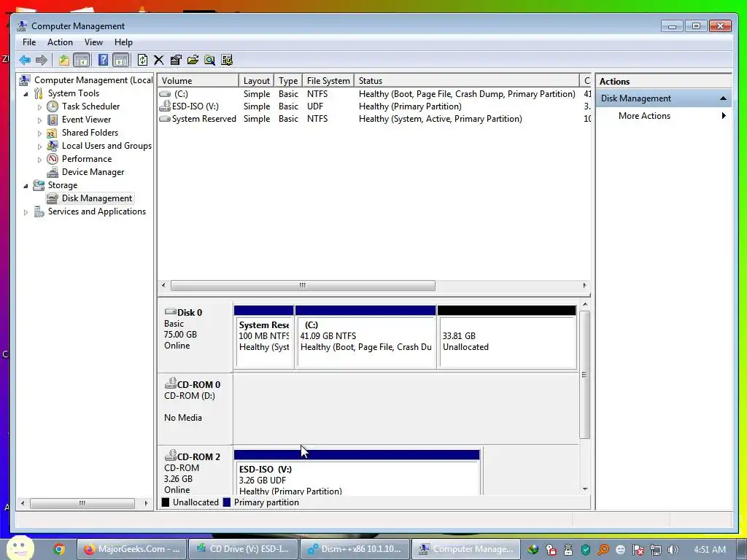The height and width of the screenshot is (560, 747).
Task: Open the Action menu
Action: [x=60, y=42]
